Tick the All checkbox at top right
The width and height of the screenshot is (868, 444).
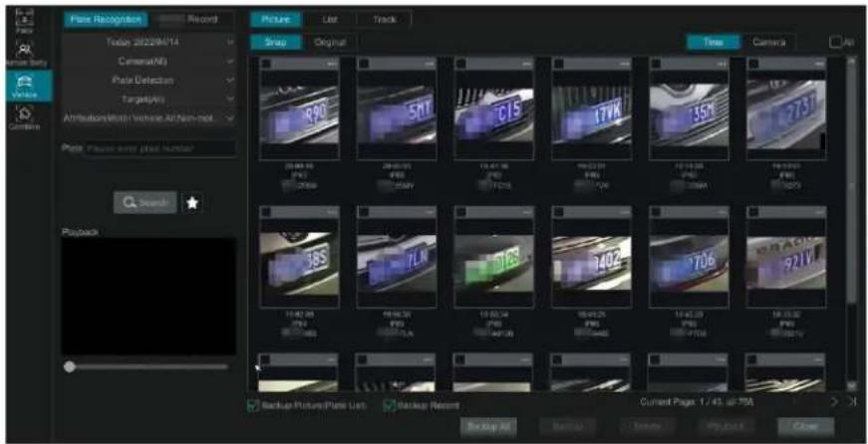(835, 42)
